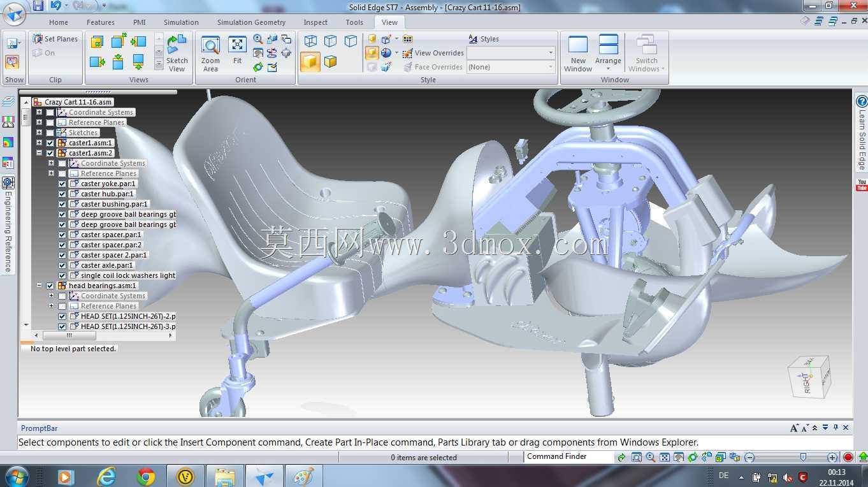The image size is (868, 487).
Task: Click the View Overrides button
Action: pyautogui.click(x=433, y=53)
